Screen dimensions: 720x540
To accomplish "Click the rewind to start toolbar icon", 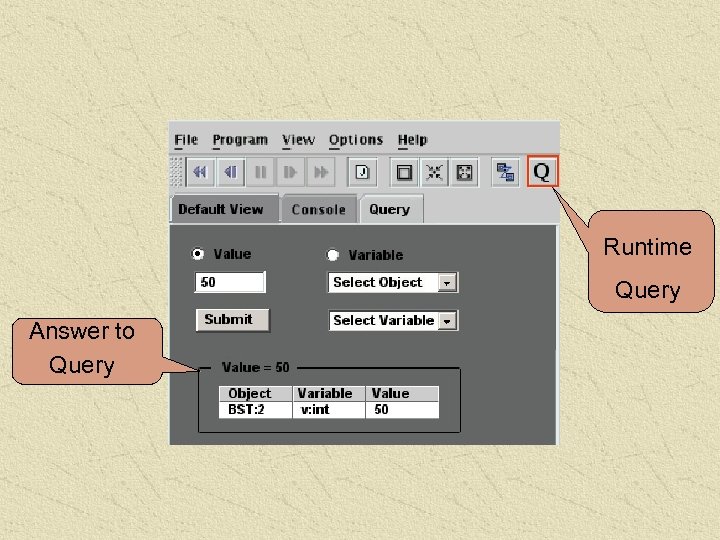I will [x=200, y=172].
